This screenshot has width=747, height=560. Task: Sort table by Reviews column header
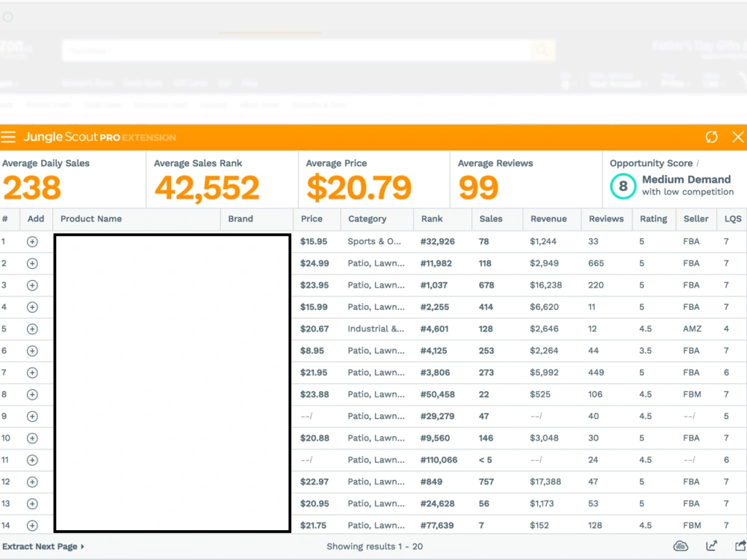pos(606,219)
